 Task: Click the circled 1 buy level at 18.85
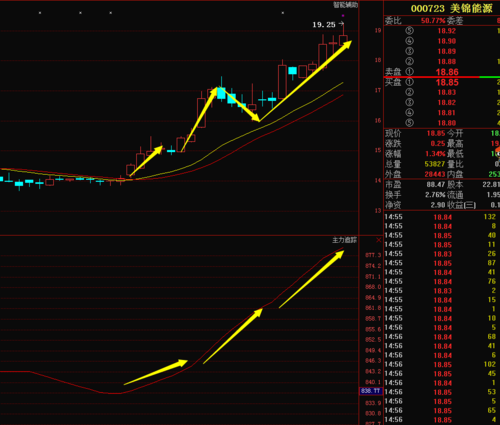tap(442, 82)
